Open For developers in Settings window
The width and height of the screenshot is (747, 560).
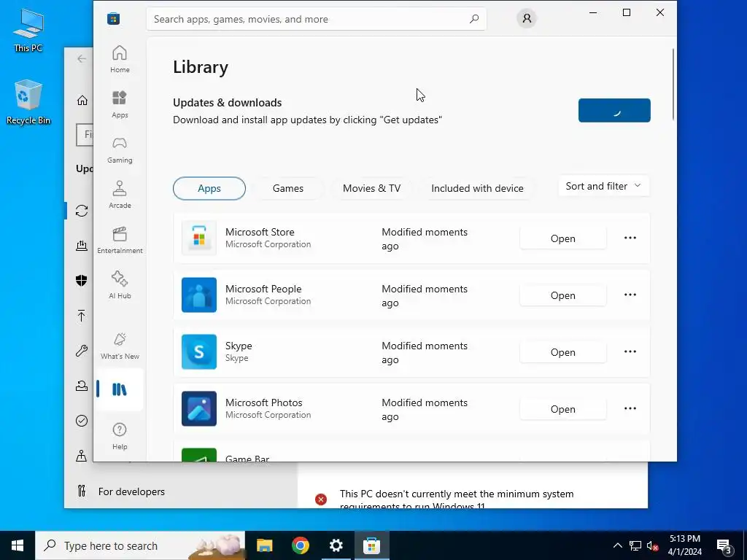pyautogui.click(x=131, y=491)
